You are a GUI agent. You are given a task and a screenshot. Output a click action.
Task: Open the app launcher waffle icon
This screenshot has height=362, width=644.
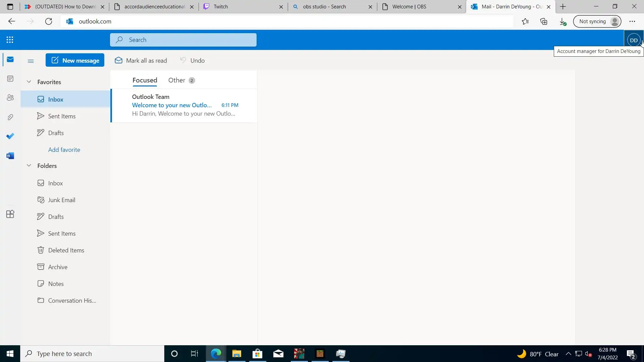(x=10, y=40)
